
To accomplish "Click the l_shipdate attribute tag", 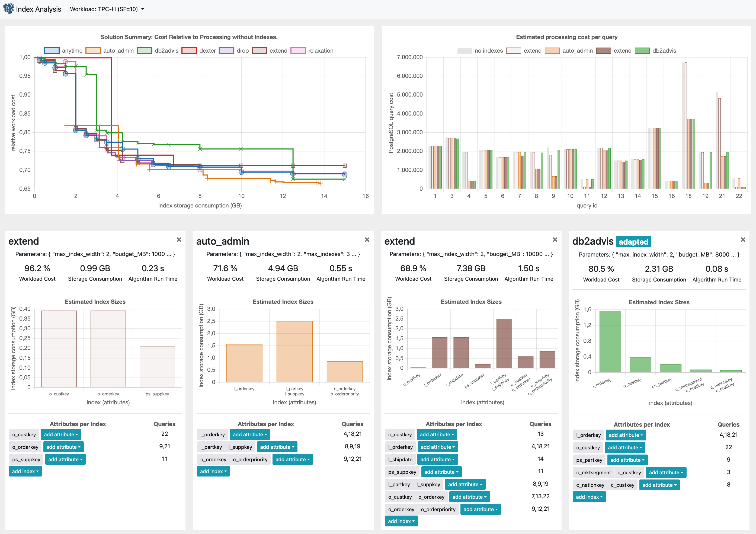I will pyautogui.click(x=400, y=459).
